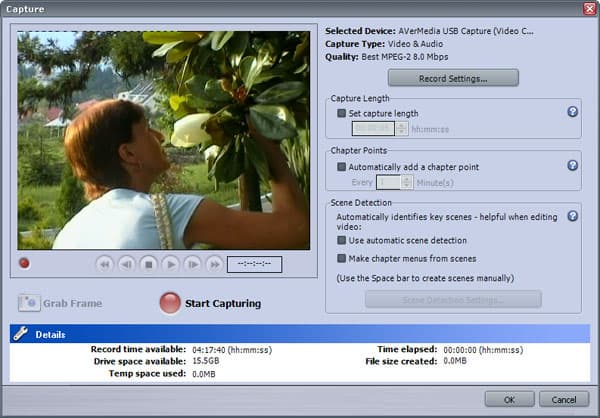The image size is (600, 418).
Task: Click the stop playback button
Action: click(149, 264)
